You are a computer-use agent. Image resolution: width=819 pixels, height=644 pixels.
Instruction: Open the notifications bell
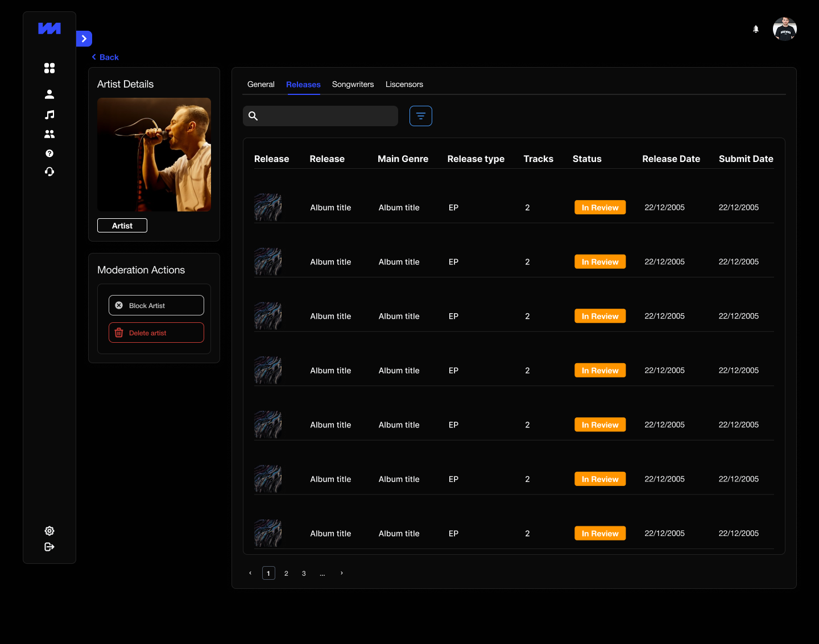[756, 29]
